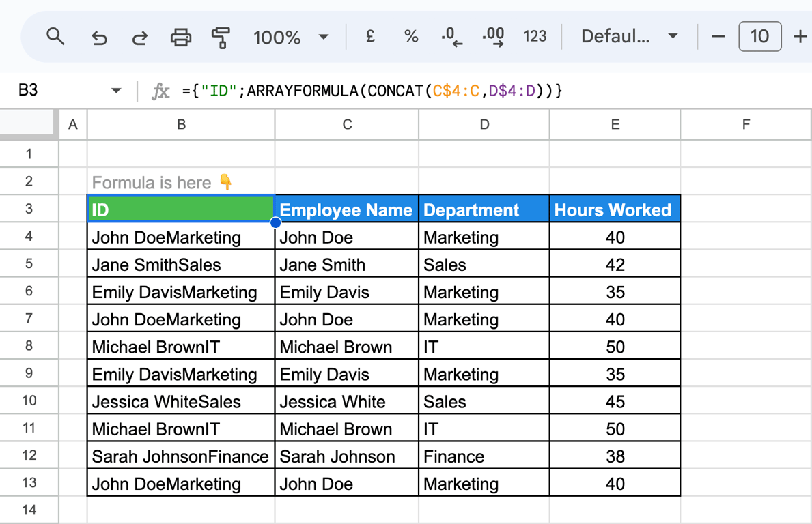812x524 pixels.
Task: Select cell 'Jessica WhiteSales'
Action: pyautogui.click(x=181, y=401)
